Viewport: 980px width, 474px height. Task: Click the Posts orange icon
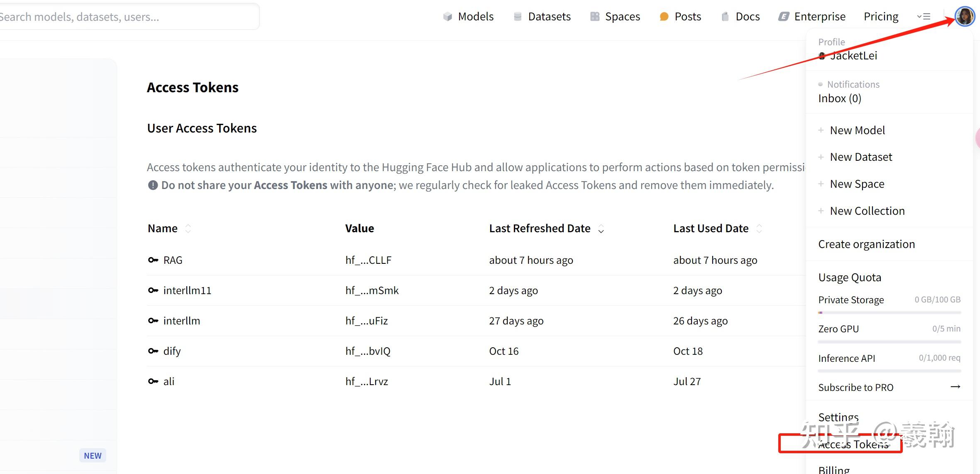point(664,17)
